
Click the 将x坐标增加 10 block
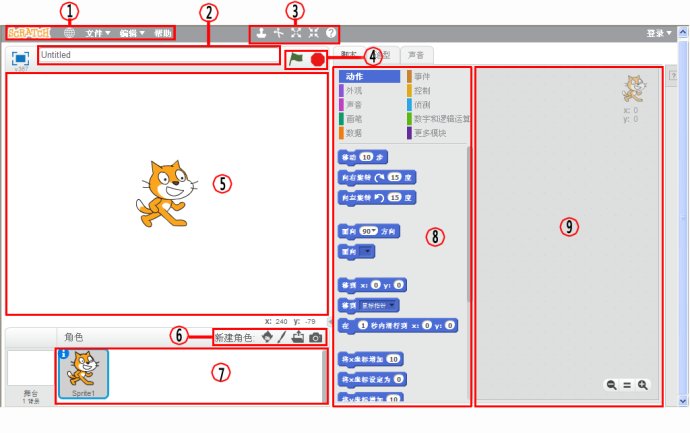(371, 360)
